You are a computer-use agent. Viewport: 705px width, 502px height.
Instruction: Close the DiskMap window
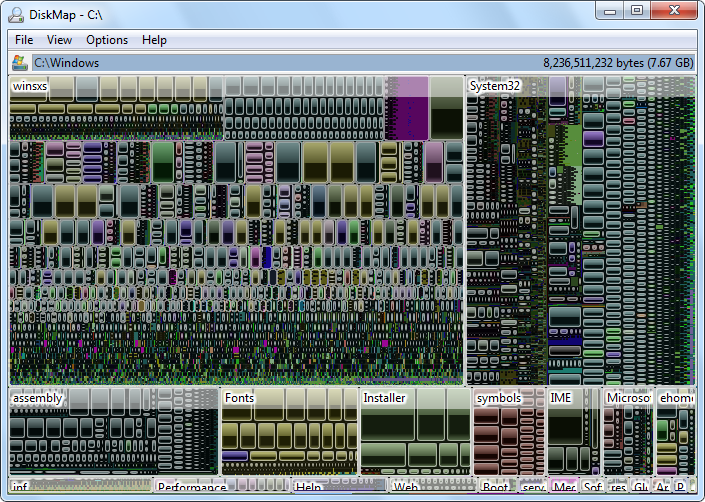[x=674, y=11]
